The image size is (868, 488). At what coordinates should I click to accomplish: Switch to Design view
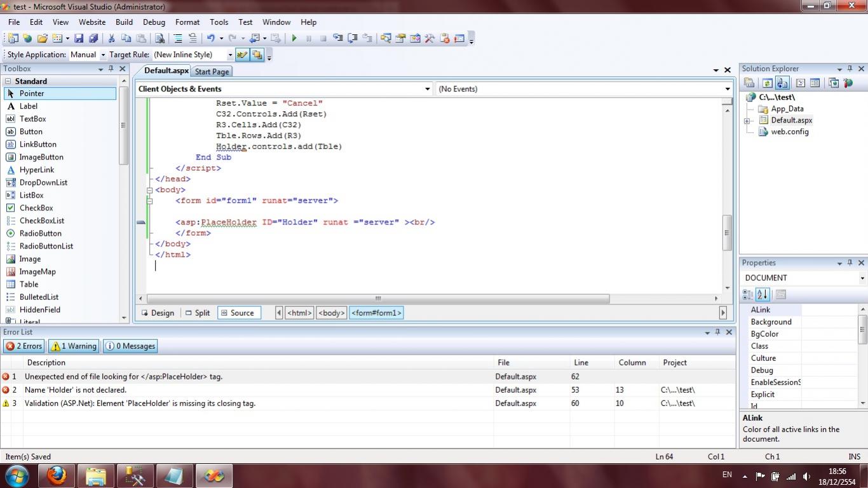pyautogui.click(x=158, y=313)
